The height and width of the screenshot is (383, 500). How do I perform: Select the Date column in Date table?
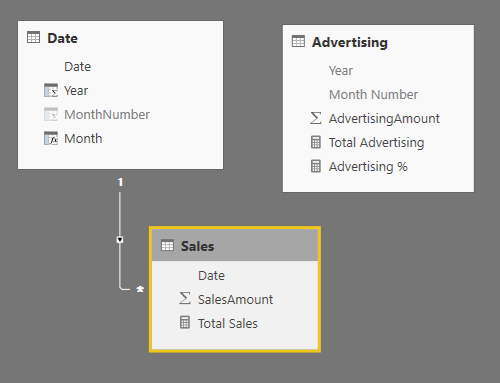pos(77,67)
